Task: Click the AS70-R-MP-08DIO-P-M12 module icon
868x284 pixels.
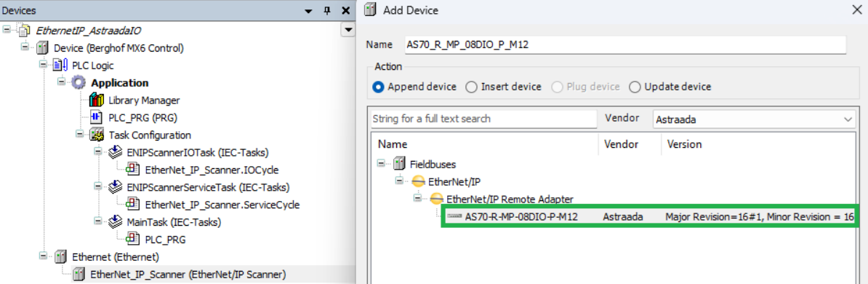Action: pos(454,216)
